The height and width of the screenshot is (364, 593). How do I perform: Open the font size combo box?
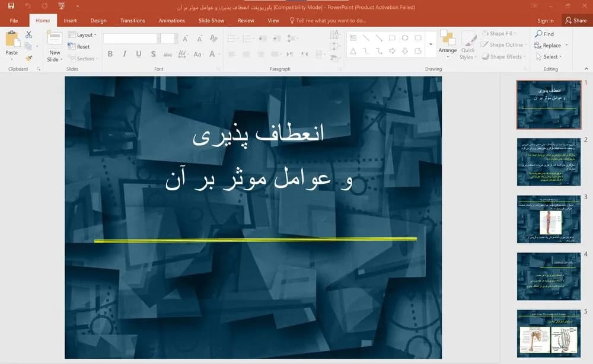169,39
